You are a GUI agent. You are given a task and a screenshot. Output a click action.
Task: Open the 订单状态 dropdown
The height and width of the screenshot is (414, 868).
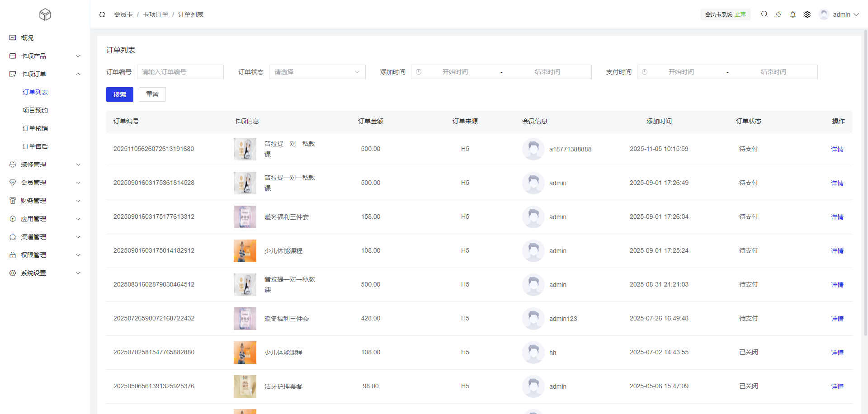click(x=317, y=72)
